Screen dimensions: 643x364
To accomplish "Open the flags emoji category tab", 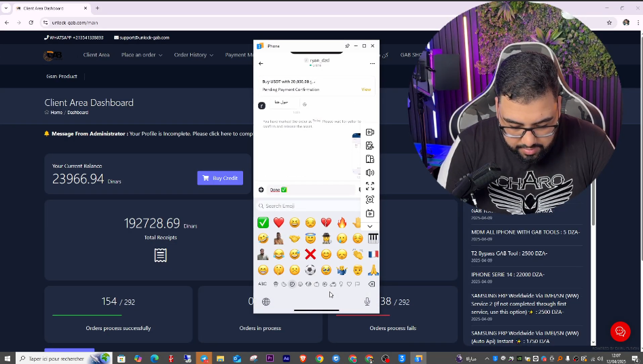I will [358, 284].
